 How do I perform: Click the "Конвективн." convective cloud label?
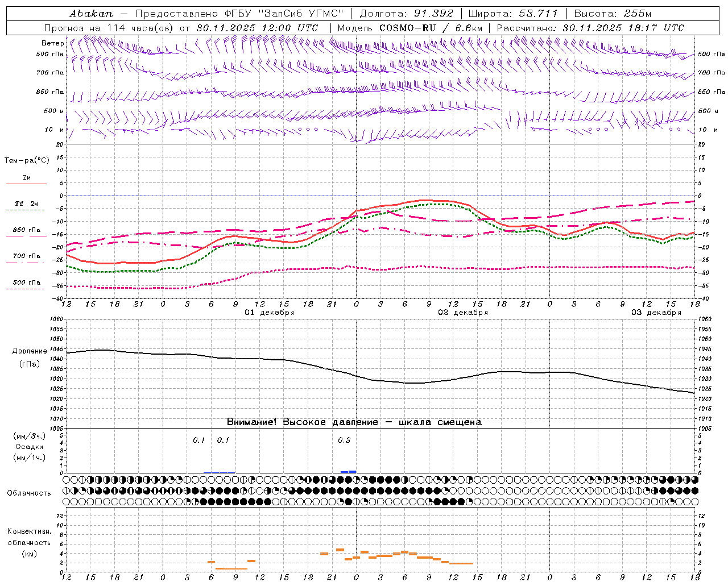(x=30, y=531)
